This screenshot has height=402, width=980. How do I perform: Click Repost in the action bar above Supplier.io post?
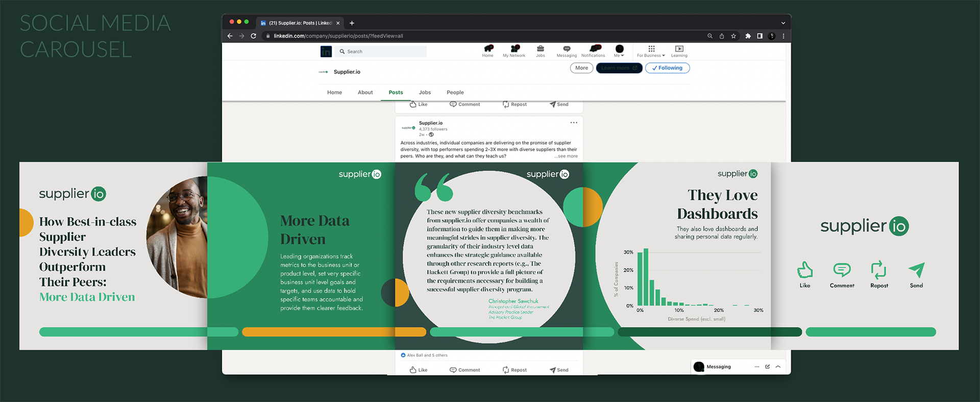coord(514,104)
